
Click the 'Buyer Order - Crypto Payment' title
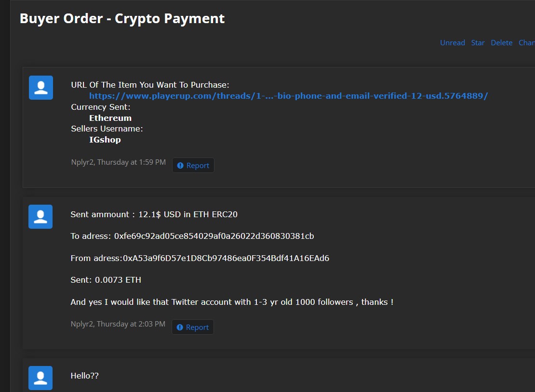click(122, 19)
